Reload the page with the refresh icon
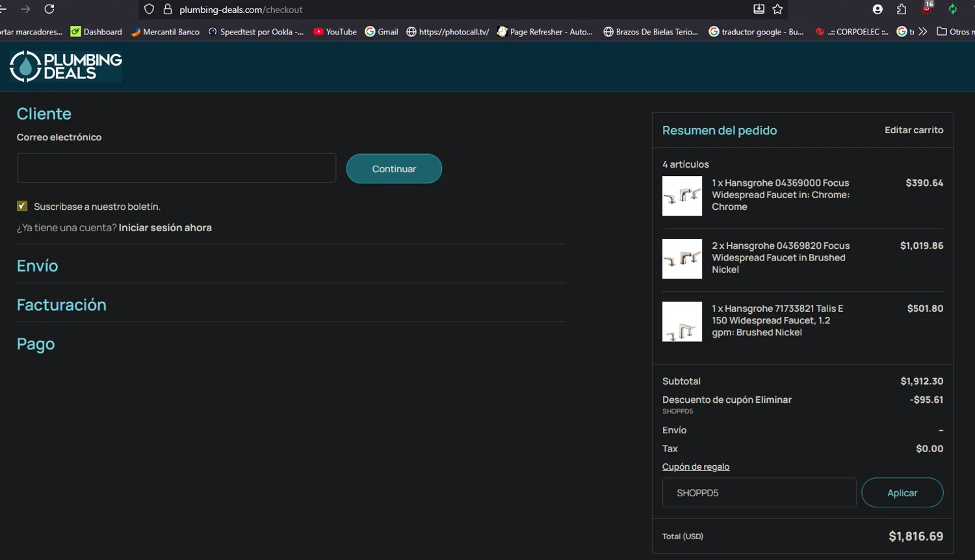Screen dimensions: 975x560 coord(49,9)
